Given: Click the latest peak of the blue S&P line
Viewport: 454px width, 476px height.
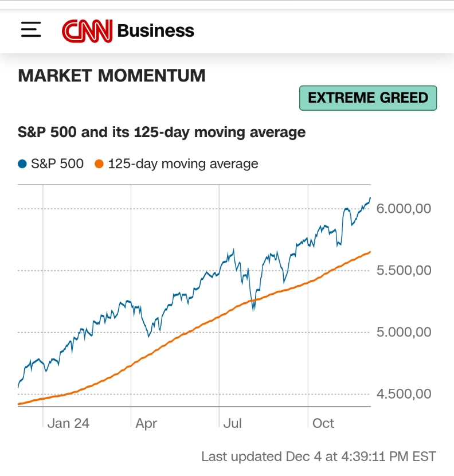Looking at the screenshot, I should 370,198.
